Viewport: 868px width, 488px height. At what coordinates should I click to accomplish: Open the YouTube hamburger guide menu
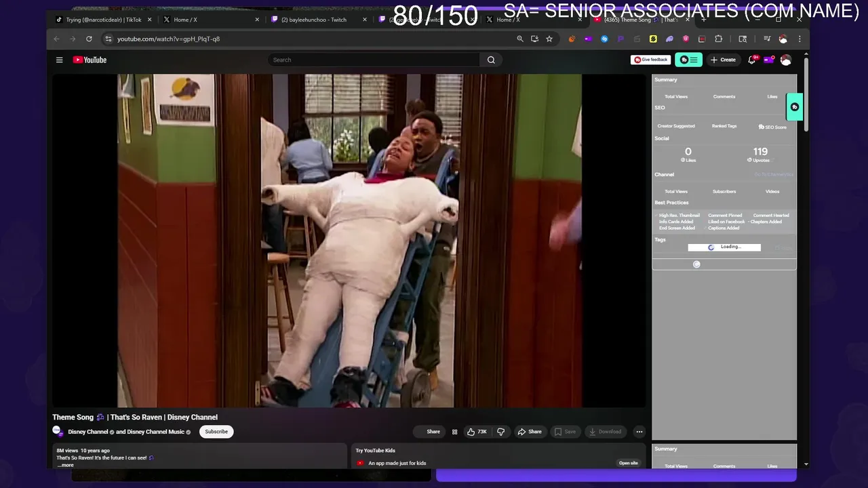click(x=59, y=60)
